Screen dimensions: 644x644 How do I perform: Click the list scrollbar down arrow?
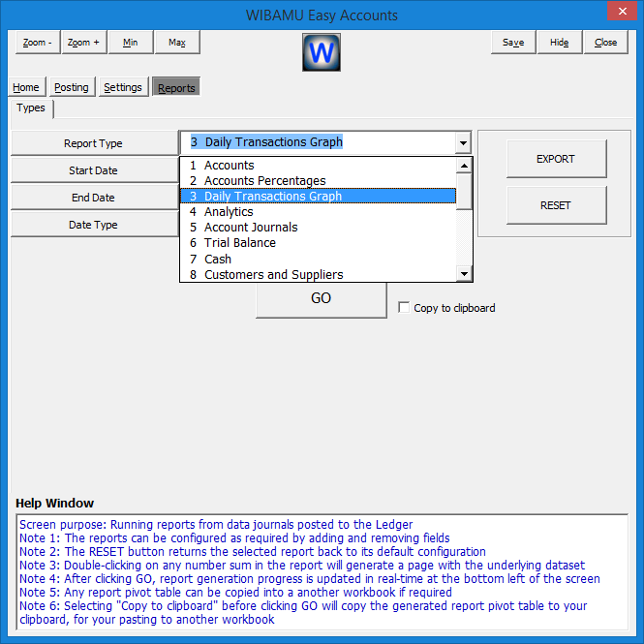click(x=464, y=273)
